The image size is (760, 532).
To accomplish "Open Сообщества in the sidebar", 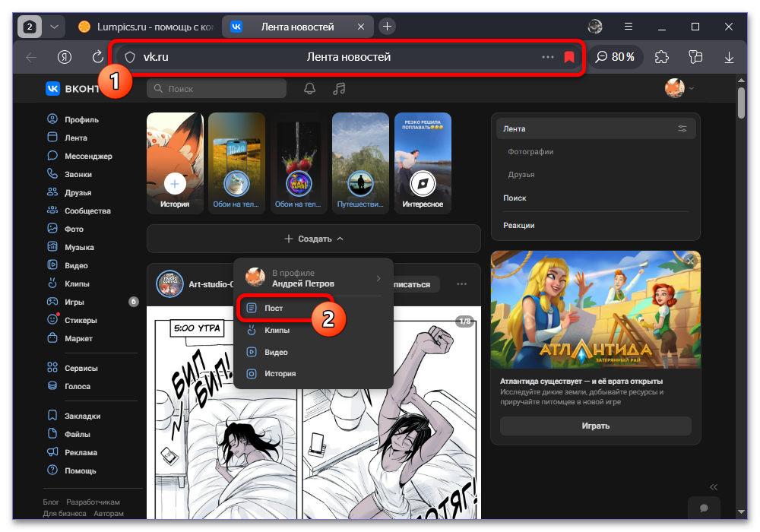I will 78,211.
